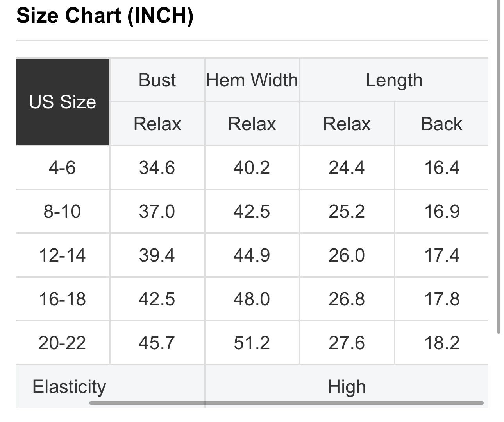Select the 4-6 size row label
The width and height of the screenshot is (504, 422).
[63, 168]
